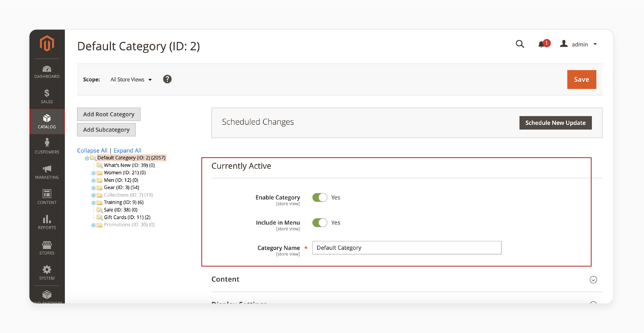Click the What's New folder icon
Screen dimensions: 644x333
click(100, 165)
